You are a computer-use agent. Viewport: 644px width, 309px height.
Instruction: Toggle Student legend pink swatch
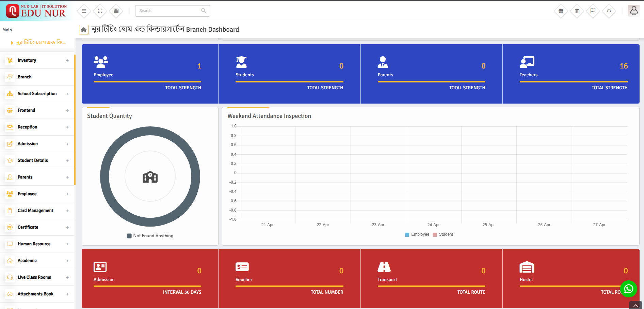tap(435, 235)
